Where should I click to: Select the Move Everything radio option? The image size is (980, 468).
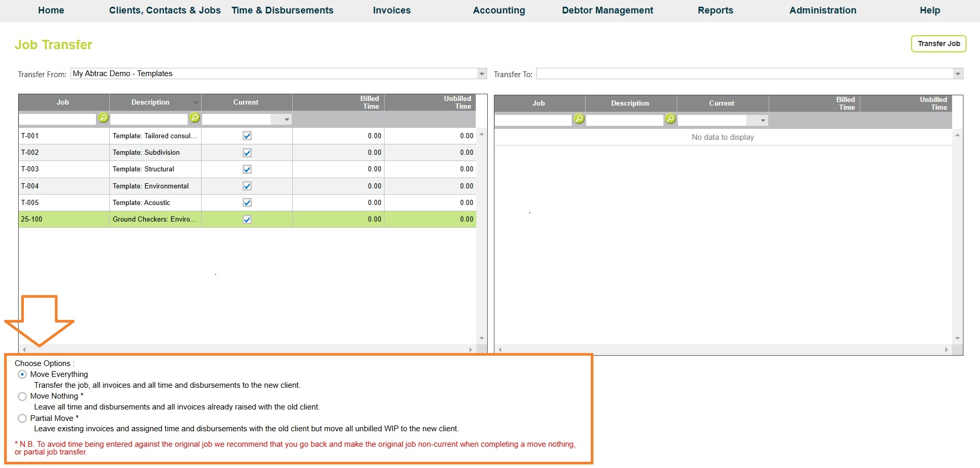[x=22, y=374]
